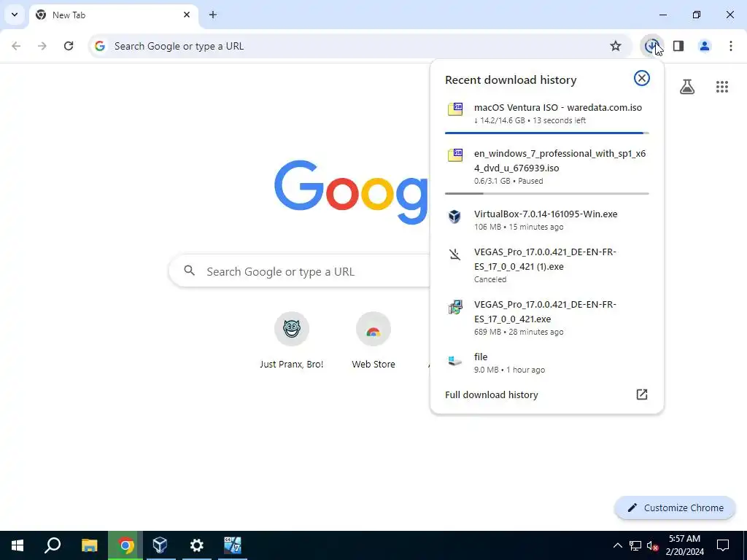Click the VEGAS Pro 689 MB installer icon
The image size is (747, 560).
(455, 307)
